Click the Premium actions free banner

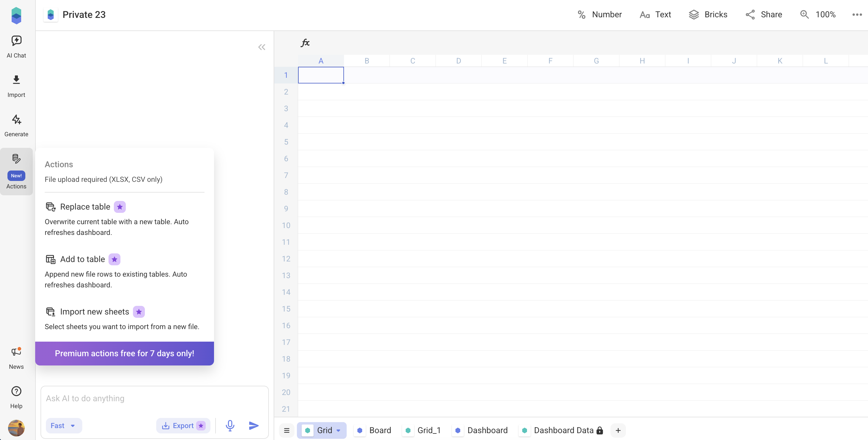pos(124,353)
